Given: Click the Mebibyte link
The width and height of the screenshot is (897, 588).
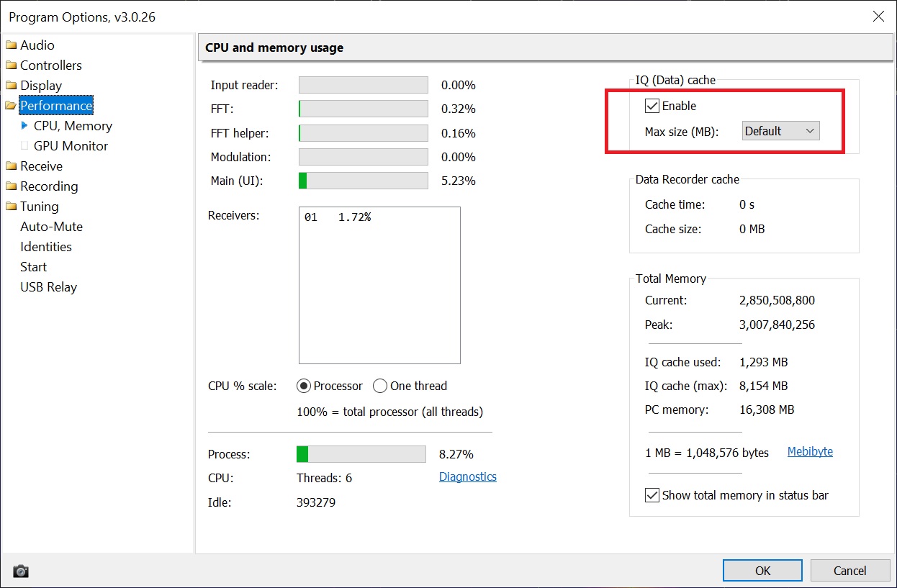Looking at the screenshot, I should [x=810, y=452].
